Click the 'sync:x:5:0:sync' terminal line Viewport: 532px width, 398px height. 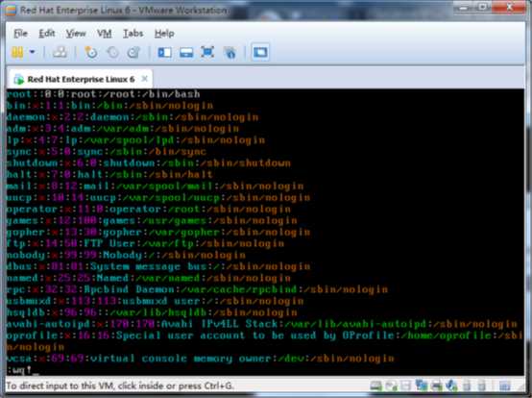(x=107, y=152)
